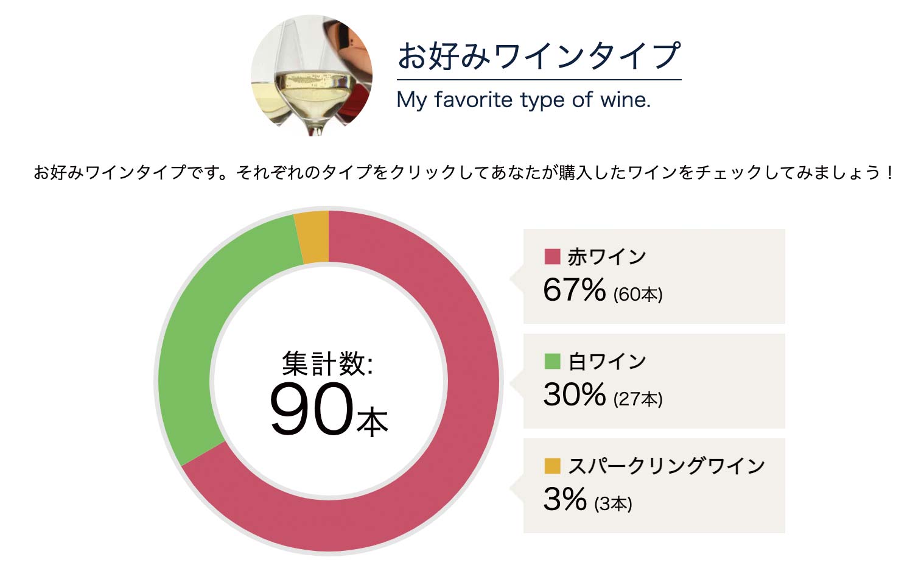Click the wine glass circular thumbnail
Screen dimensions: 924x571
[x=311, y=76]
